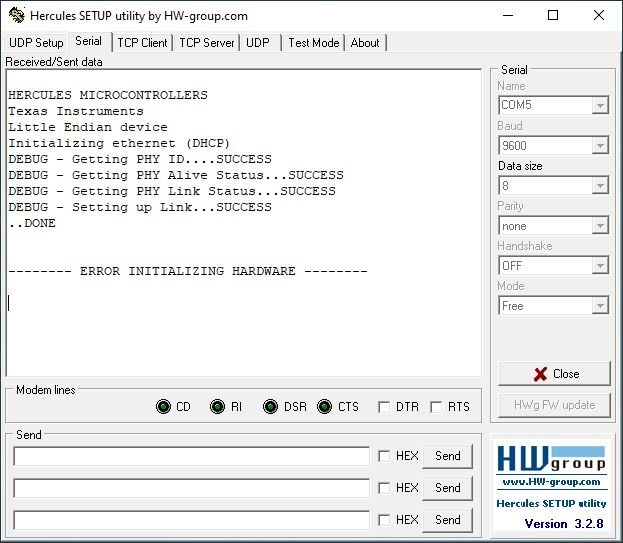Tick HEX checkbox for second send row

384,488
